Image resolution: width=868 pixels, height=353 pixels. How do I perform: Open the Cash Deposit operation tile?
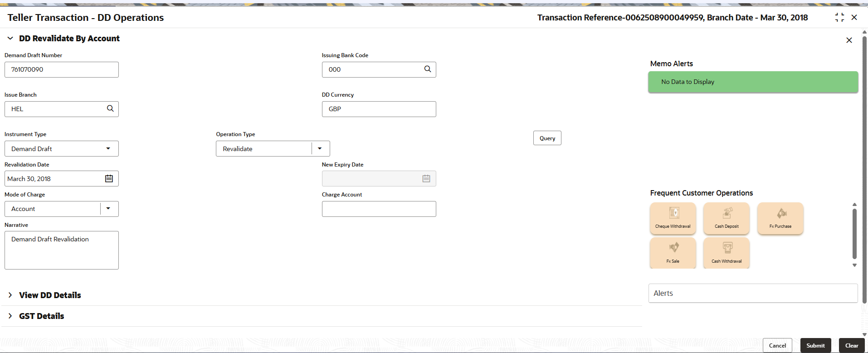[727, 218]
